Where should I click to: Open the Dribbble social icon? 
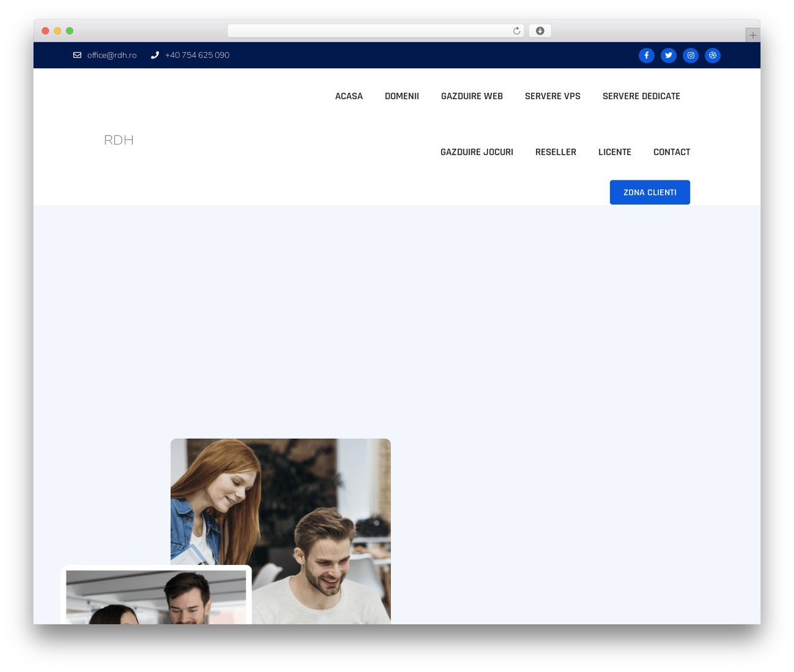pos(713,55)
